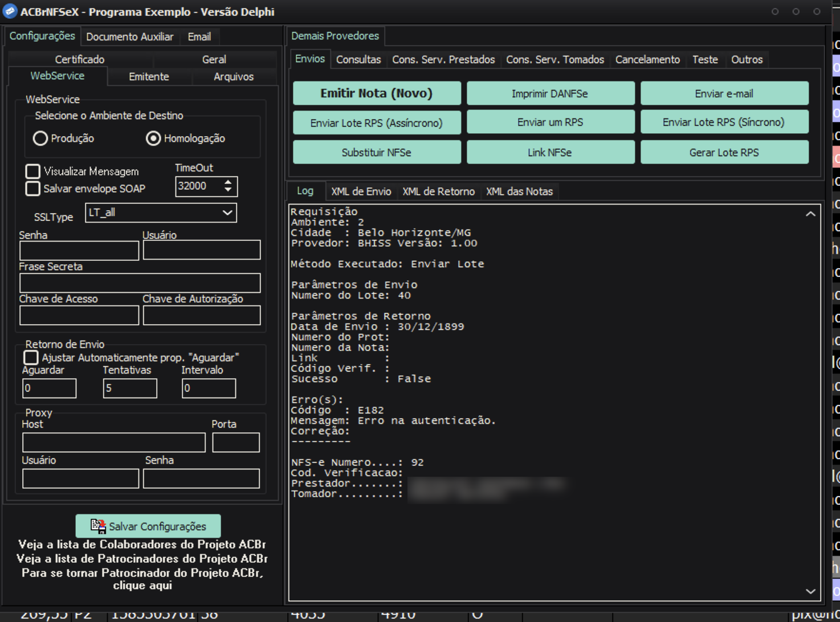Click the Intervalo value field
The image size is (840, 622).
tap(209, 388)
